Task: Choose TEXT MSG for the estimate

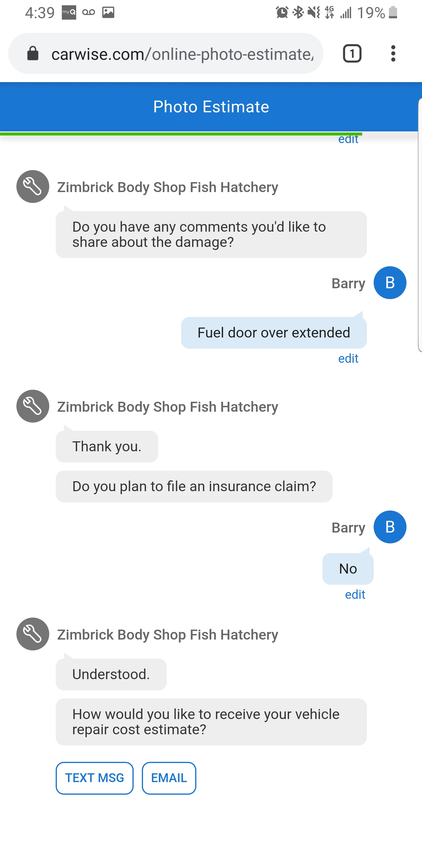Action: (x=94, y=778)
